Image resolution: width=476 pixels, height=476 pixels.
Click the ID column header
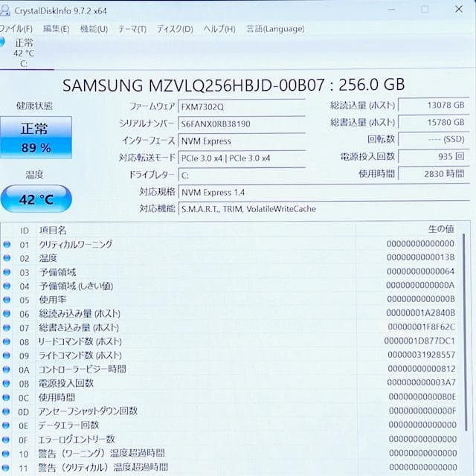click(x=25, y=231)
